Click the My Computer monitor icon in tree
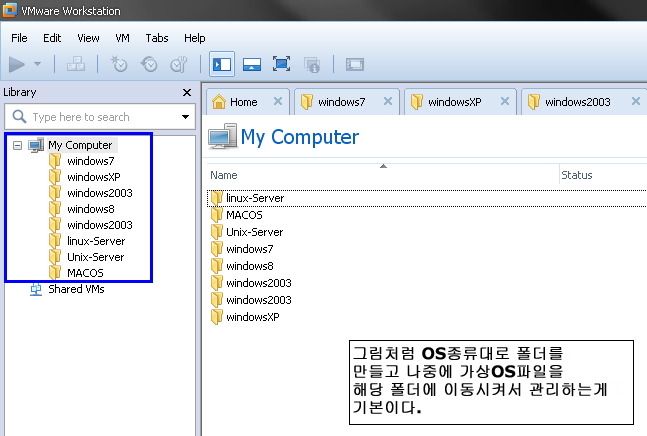The height and width of the screenshot is (436, 647). coord(36,145)
